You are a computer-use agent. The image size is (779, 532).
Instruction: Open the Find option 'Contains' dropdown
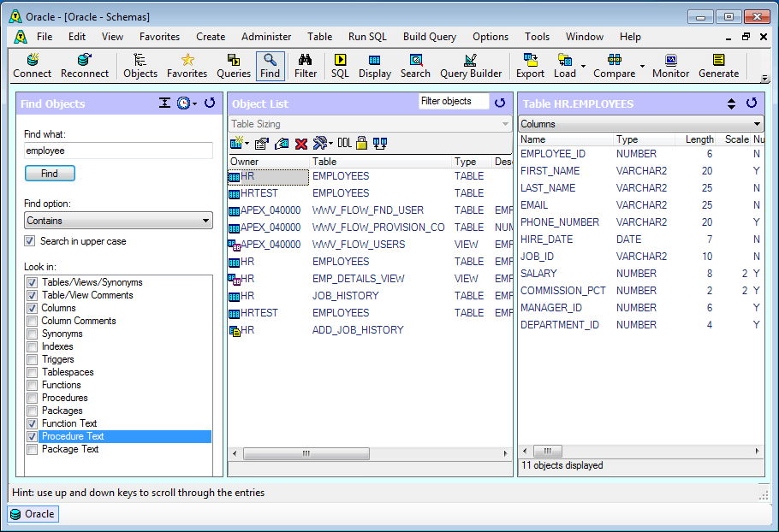click(118, 221)
